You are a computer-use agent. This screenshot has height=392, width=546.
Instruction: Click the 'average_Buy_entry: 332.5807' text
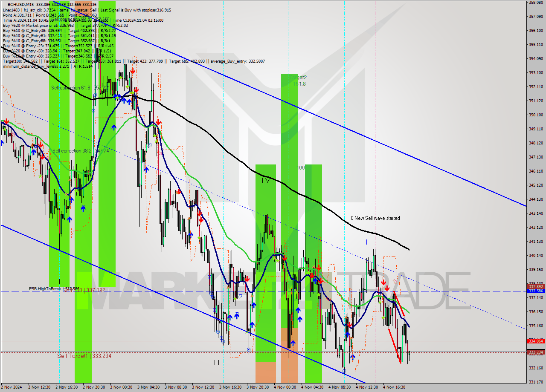point(238,61)
